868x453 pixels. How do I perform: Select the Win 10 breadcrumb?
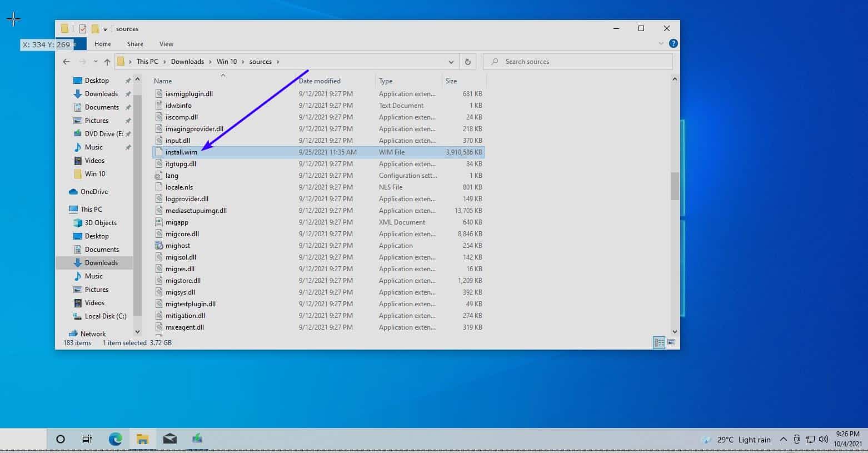pyautogui.click(x=227, y=62)
